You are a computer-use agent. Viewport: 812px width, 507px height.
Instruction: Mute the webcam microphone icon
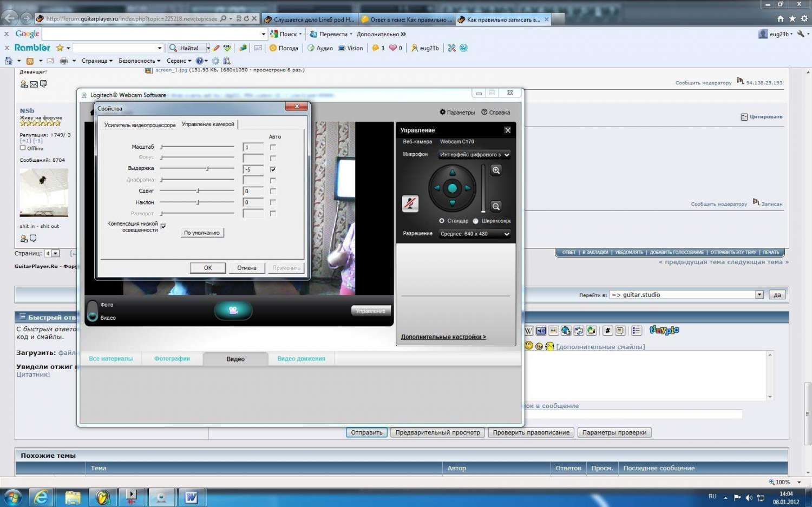click(410, 203)
